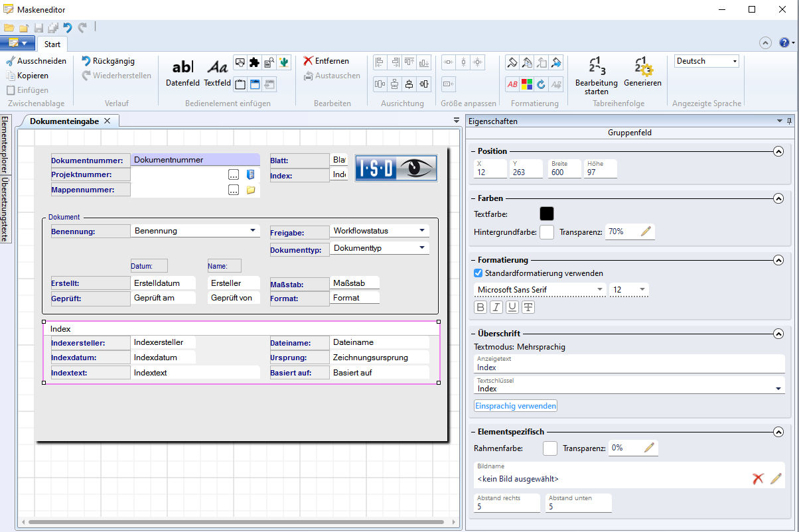799x532 pixels.
Task: Collapse the Position section
Action: click(778, 151)
